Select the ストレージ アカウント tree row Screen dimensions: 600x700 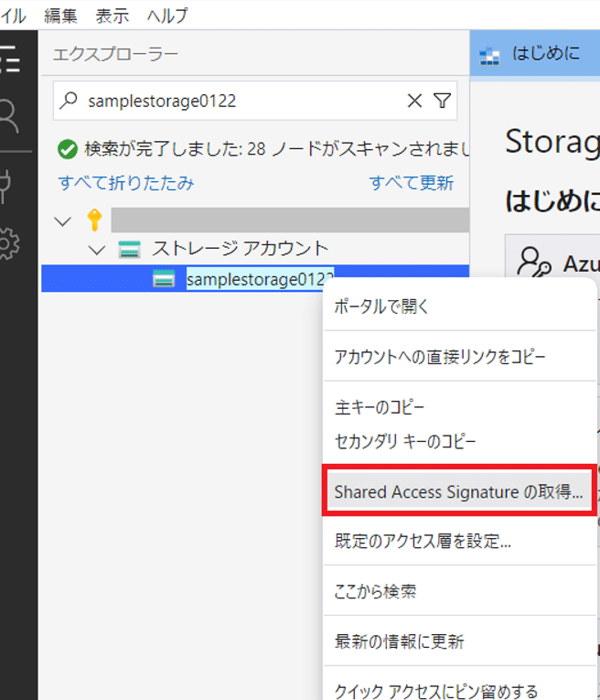255,249
